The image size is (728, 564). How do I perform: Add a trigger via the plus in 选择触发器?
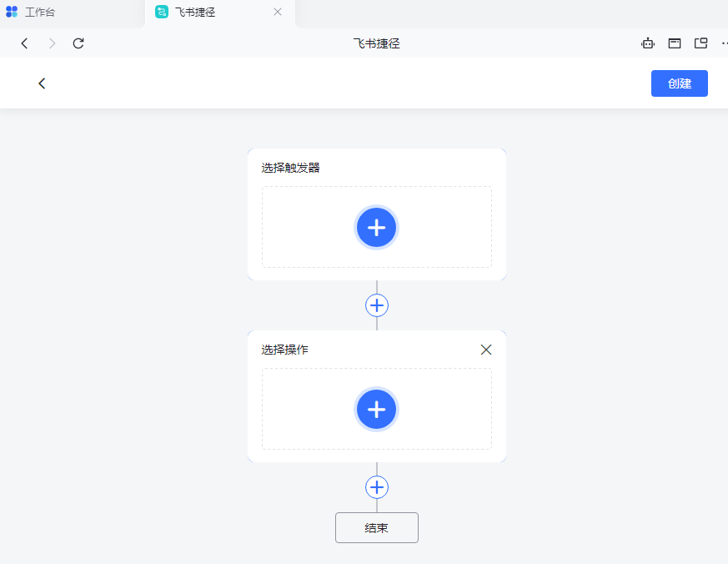pyautogui.click(x=376, y=227)
